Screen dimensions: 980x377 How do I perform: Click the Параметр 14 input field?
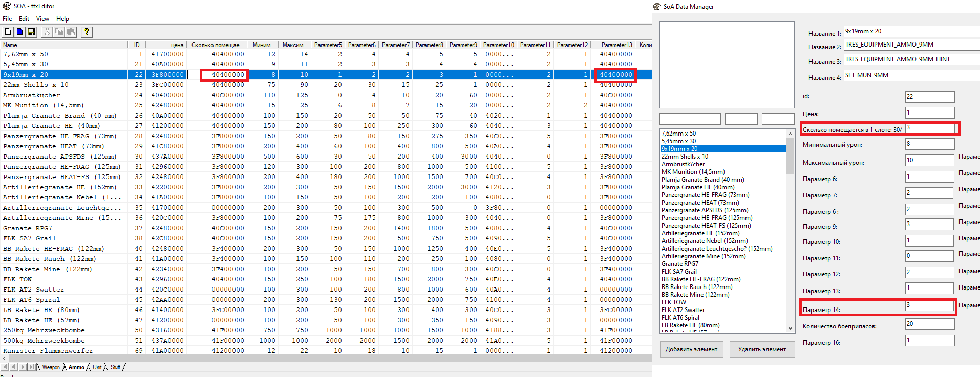pyautogui.click(x=930, y=305)
